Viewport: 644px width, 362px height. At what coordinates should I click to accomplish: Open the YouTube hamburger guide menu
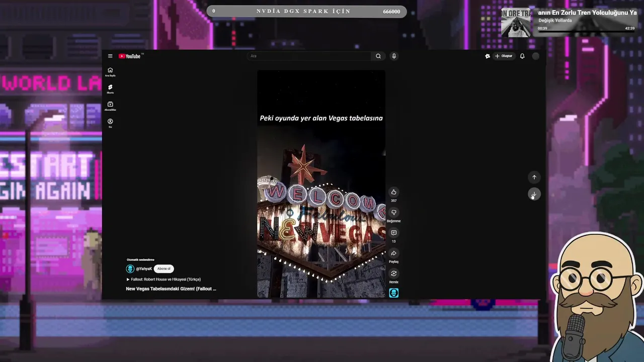(110, 56)
